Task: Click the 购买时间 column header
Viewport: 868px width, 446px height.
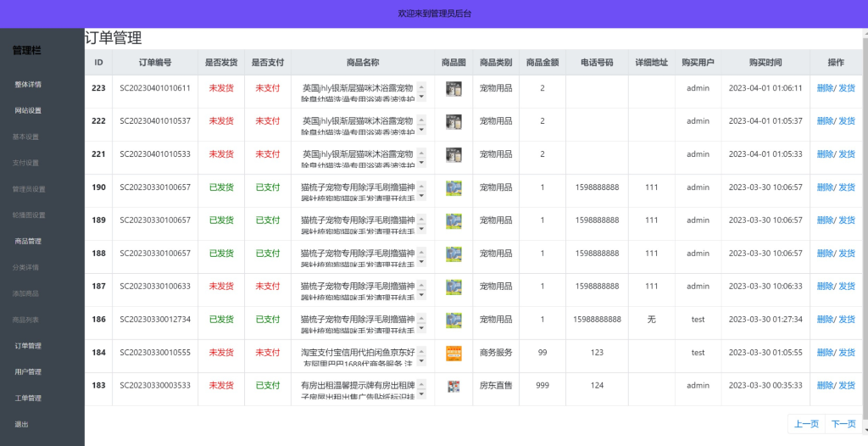Action: pos(765,63)
